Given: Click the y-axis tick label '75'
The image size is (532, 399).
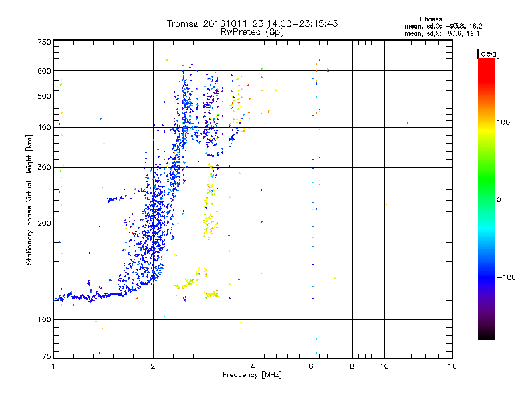Looking at the screenshot, I should 47,356.
